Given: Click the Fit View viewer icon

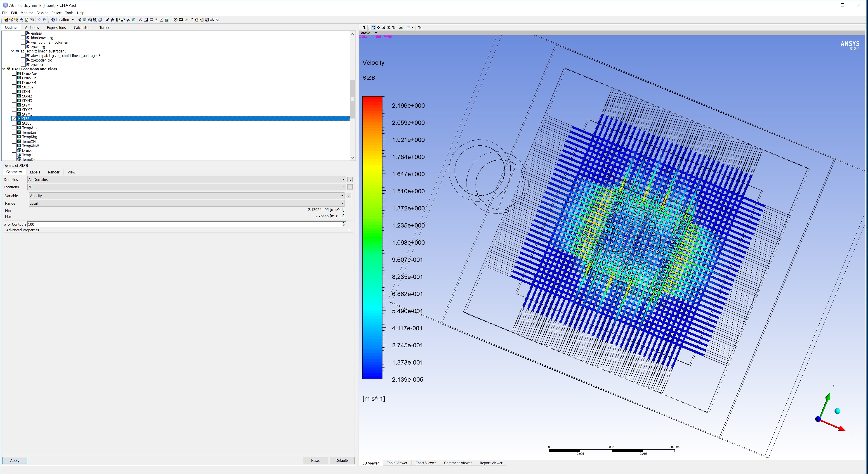Looking at the screenshot, I should point(394,28).
